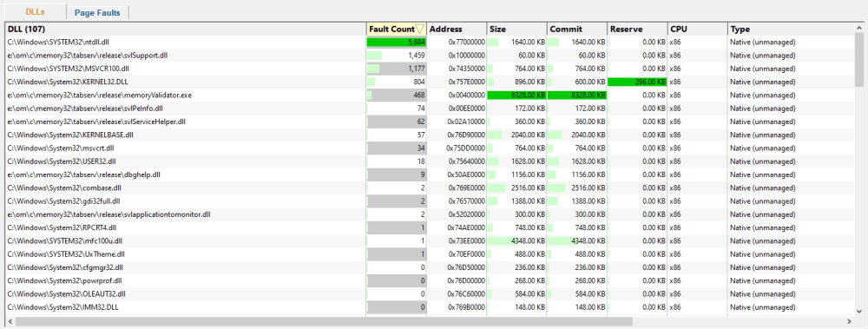Click the horizontal scrollbar thumb
Screen dimensions: 868x329
point(324,321)
